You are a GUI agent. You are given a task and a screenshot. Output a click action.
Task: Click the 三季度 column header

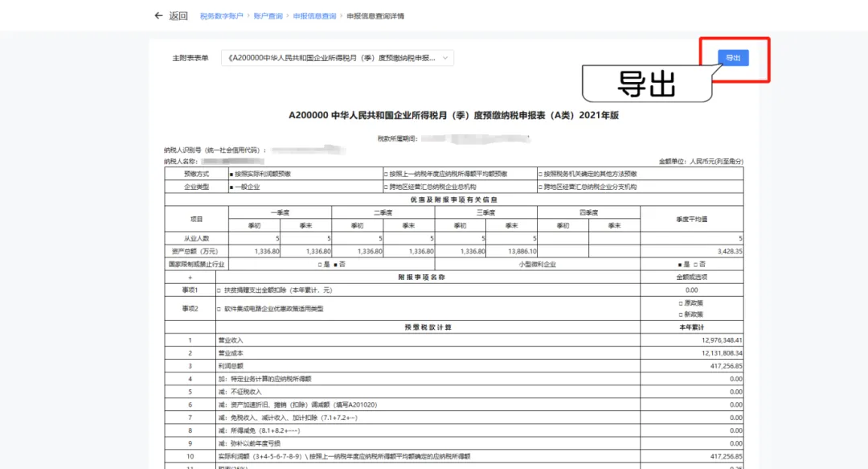pos(486,212)
